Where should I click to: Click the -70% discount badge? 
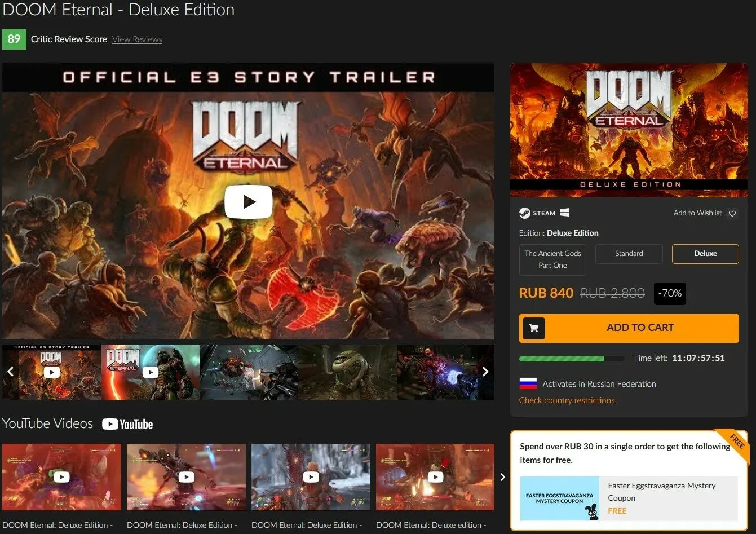pyautogui.click(x=670, y=293)
